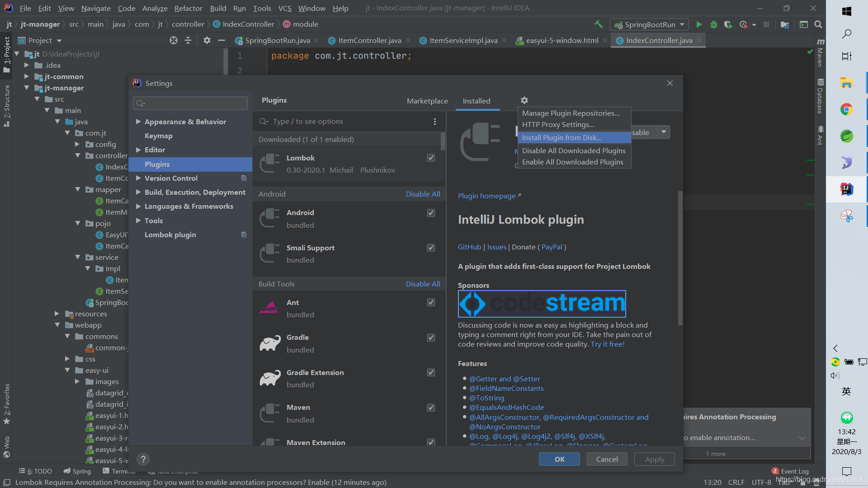The image size is (868, 488).
Task: Click the Build project hammer icon
Action: (599, 24)
